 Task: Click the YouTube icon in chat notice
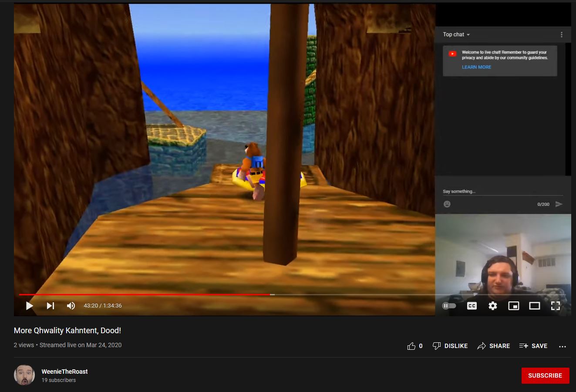pos(452,54)
